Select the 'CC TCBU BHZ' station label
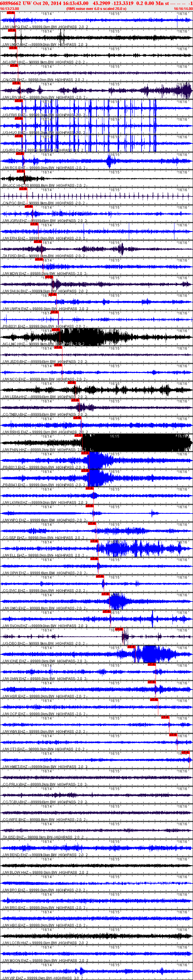 (x=15, y=802)
